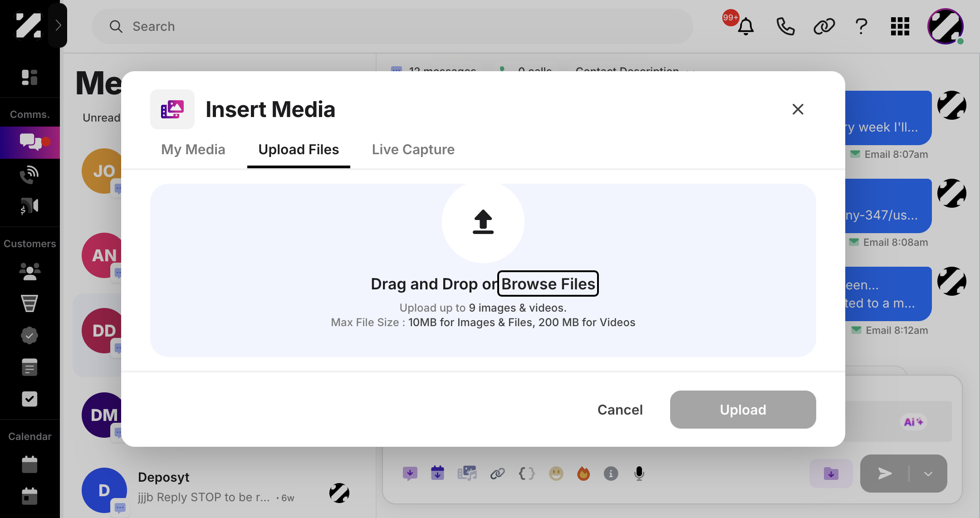980x518 pixels.
Task: Open the apps grid menu
Action: pos(900,26)
